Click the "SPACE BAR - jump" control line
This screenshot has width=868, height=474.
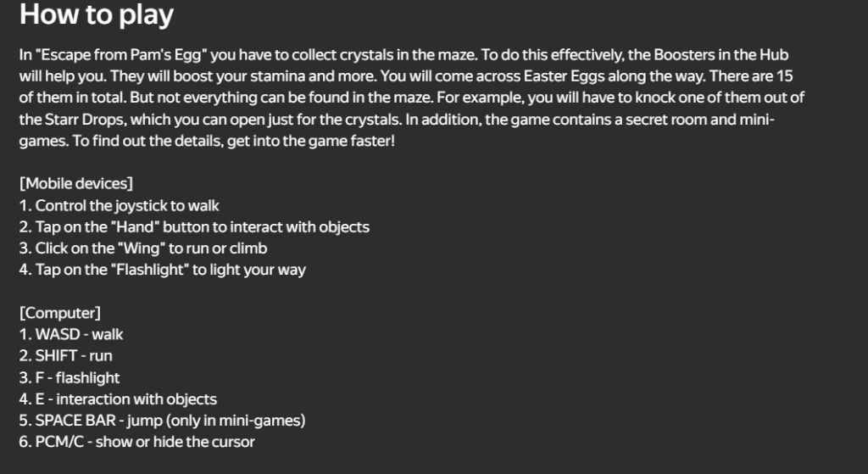[x=162, y=421]
